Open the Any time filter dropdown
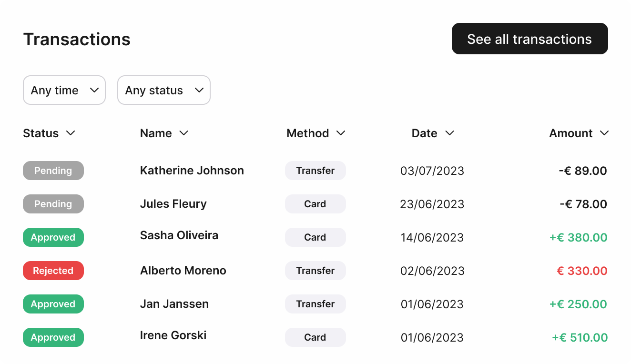Image resolution: width=631 pixels, height=364 pixels. click(64, 90)
